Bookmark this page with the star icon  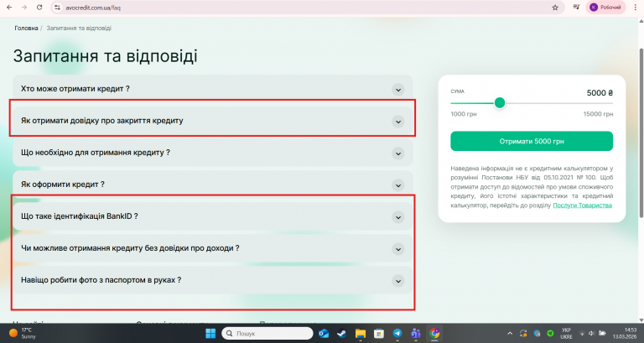pos(555,8)
